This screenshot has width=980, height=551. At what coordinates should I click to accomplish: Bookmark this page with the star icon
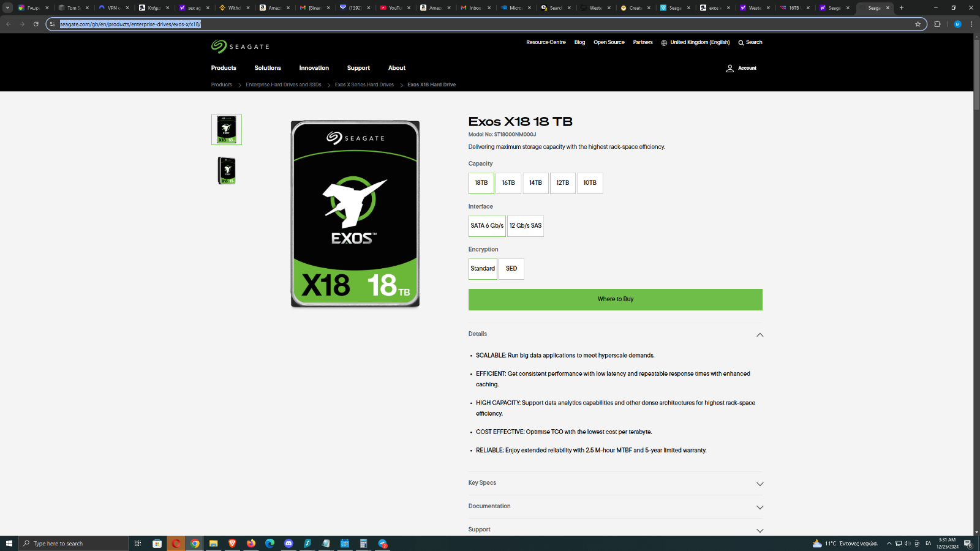point(918,24)
